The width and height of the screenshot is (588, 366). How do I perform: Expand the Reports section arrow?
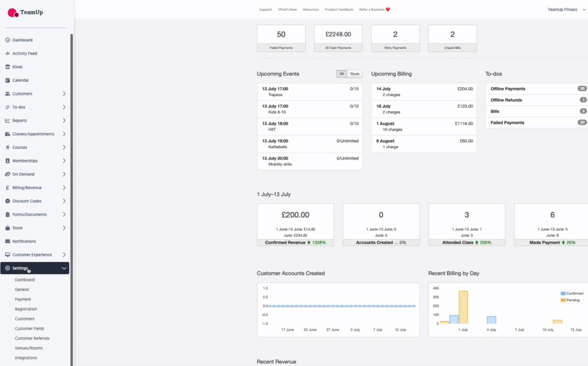pyautogui.click(x=64, y=121)
